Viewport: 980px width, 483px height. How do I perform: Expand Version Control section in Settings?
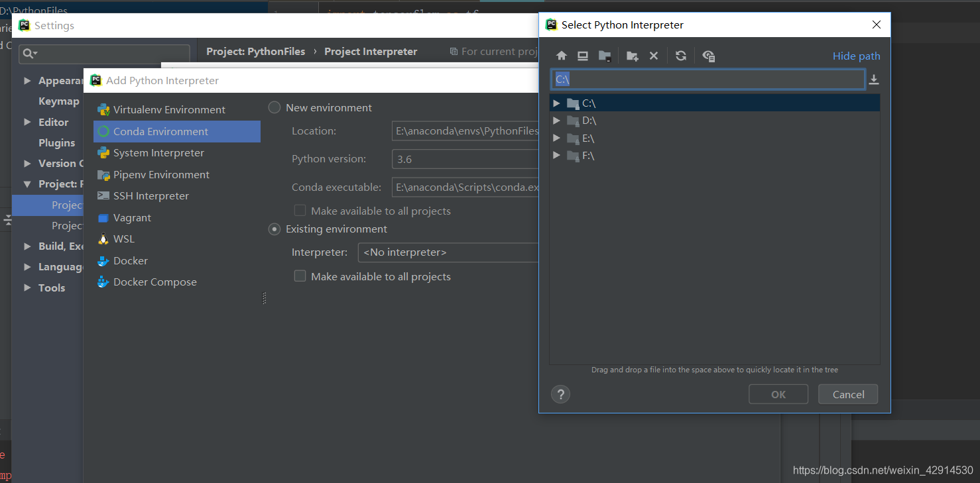pyautogui.click(x=27, y=163)
